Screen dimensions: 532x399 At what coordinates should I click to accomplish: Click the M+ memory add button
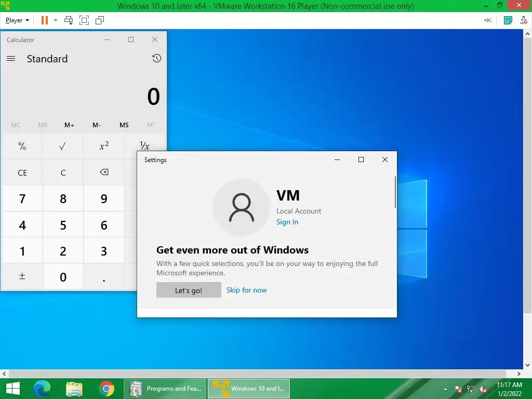pos(69,125)
